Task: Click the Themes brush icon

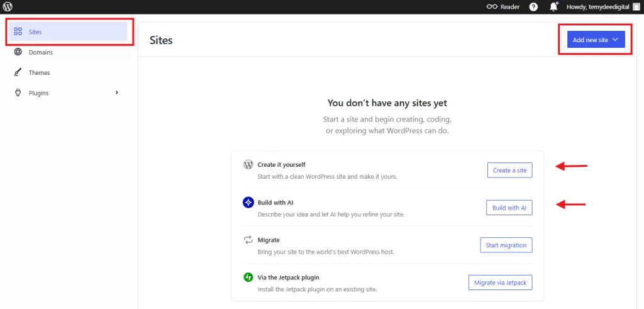Action: coord(18,72)
